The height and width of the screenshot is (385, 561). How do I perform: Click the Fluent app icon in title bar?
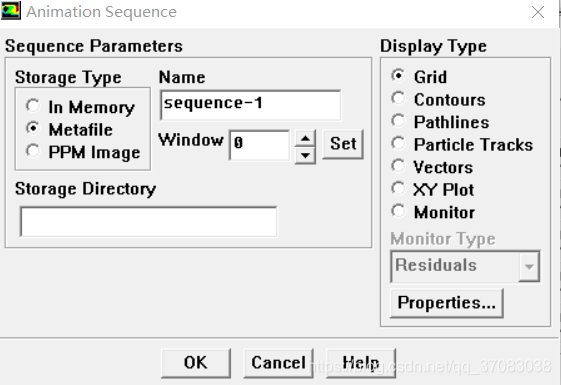click(x=11, y=10)
